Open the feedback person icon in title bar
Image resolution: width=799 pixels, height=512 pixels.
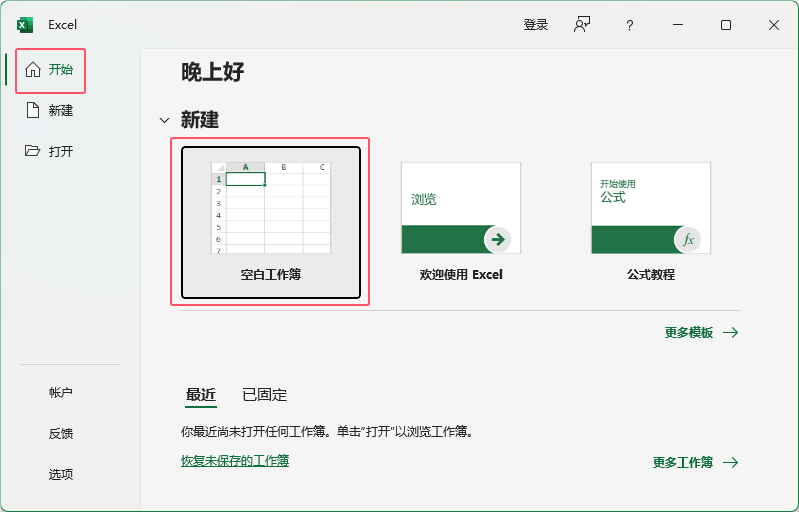pyautogui.click(x=582, y=24)
